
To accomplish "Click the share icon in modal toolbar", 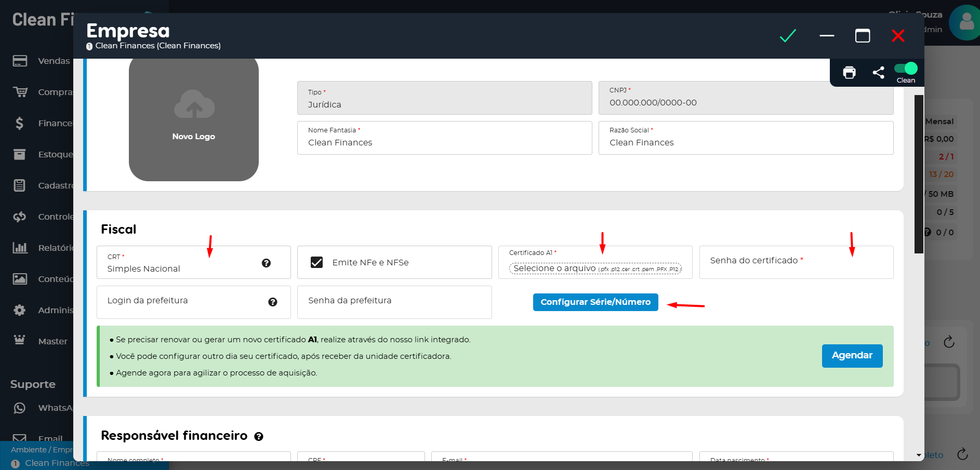I will click(x=878, y=73).
